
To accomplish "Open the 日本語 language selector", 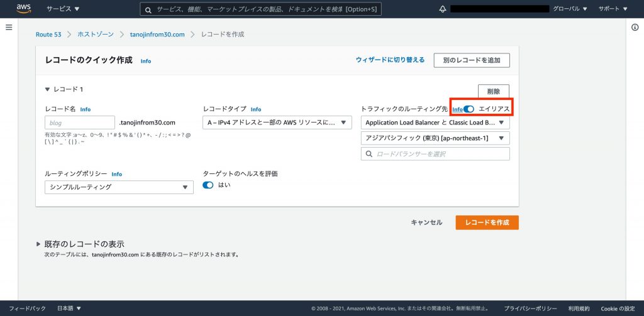I will [x=69, y=308].
